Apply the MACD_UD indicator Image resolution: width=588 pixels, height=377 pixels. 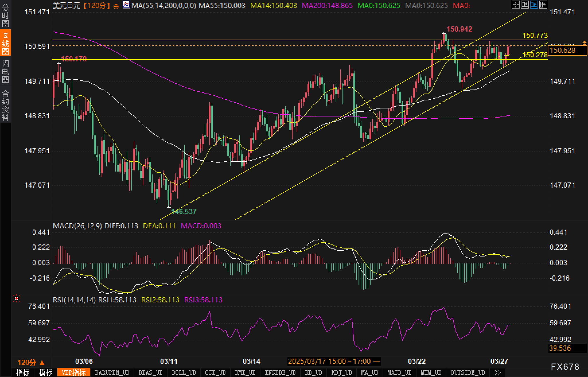399,372
